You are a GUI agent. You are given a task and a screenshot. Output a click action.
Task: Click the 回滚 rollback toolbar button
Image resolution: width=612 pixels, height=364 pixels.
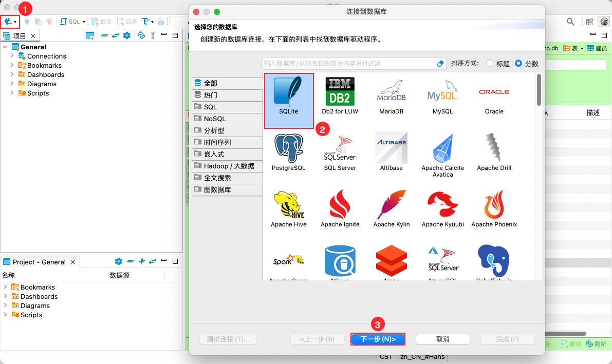click(127, 22)
